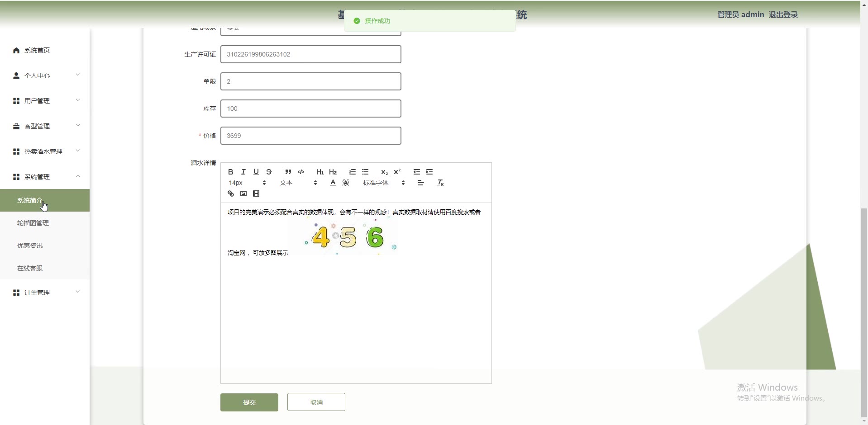Image resolution: width=868 pixels, height=425 pixels.
Task: Apply Heading 2 style
Action: (x=333, y=172)
